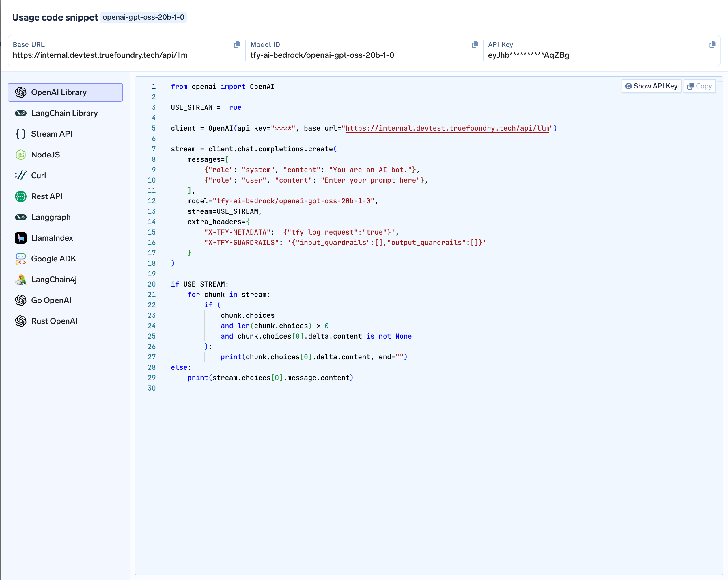
Task: Click the Google ADK icon
Action: [x=20, y=259]
